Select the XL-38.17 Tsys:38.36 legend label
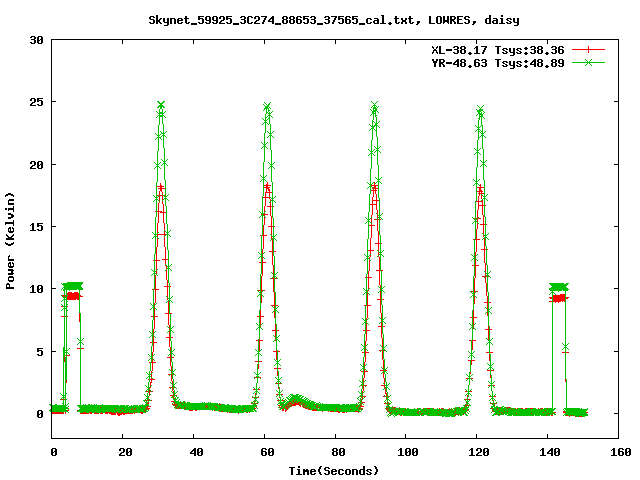 click(x=497, y=48)
